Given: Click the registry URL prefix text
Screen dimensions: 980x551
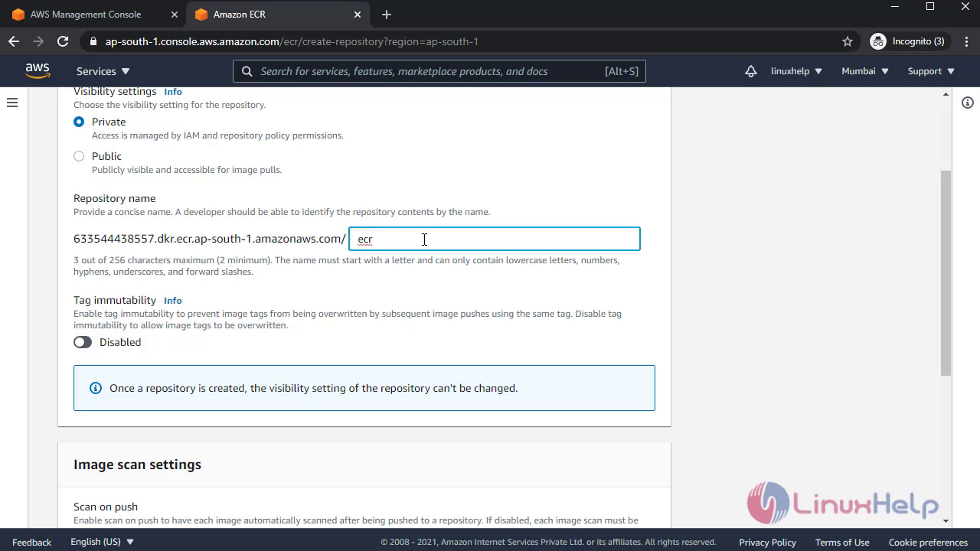Looking at the screenshot, I should (209, 239).
